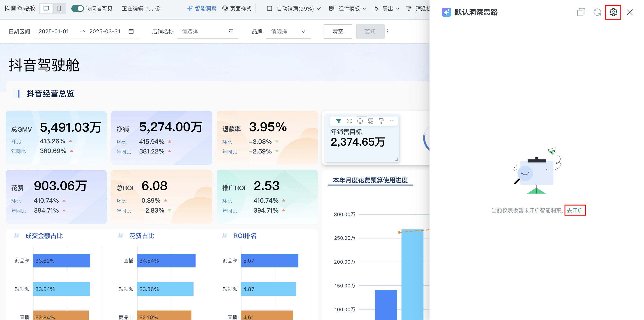This screenshot has height=320, width=644.
Task: Open the calendar icon in date range field
Action: (x=131, y=31)
